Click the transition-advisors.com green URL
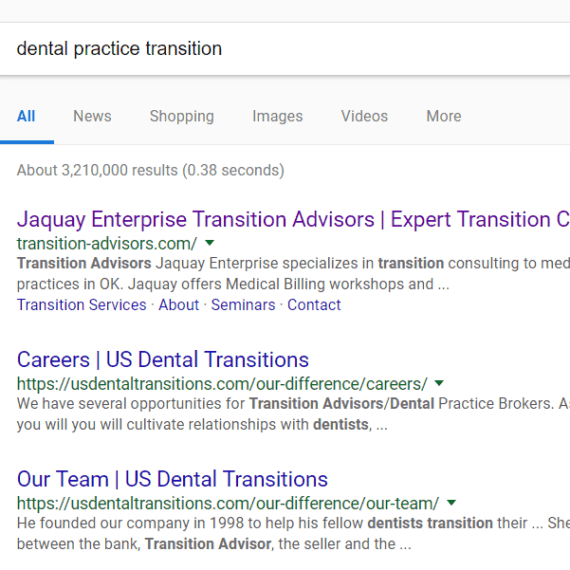Screen dimensions: 570x570 tap(107, 244)
